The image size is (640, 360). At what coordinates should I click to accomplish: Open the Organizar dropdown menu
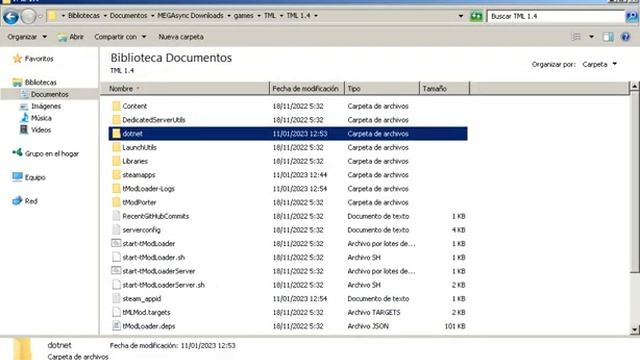click(27, 37)
